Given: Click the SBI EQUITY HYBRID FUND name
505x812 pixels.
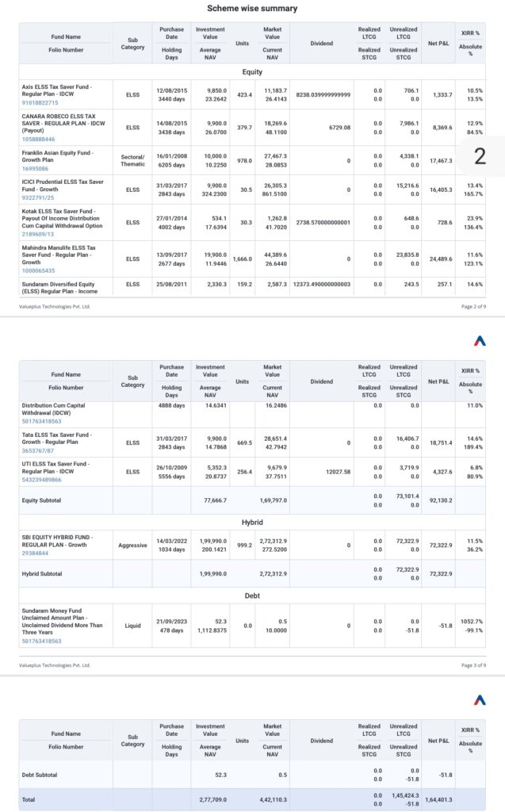Looking at the screenshot, I should pyautogui.click(x=57, y=541).
